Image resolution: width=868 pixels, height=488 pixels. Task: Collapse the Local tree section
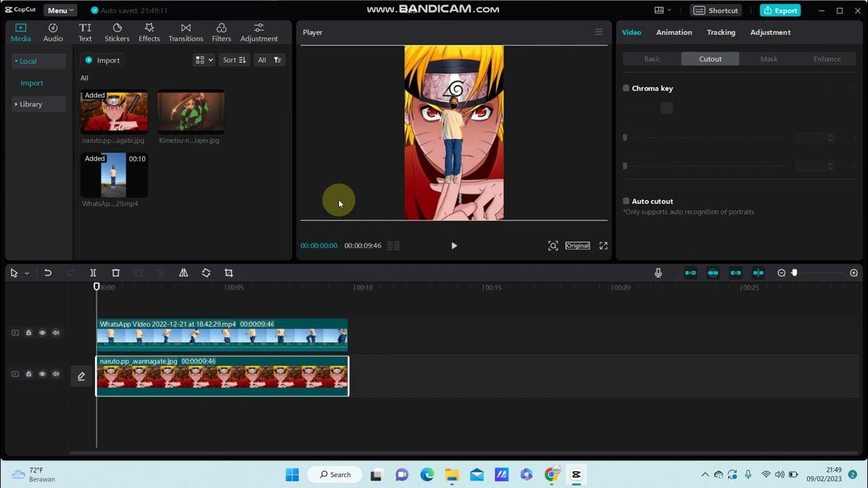point(39,61)
